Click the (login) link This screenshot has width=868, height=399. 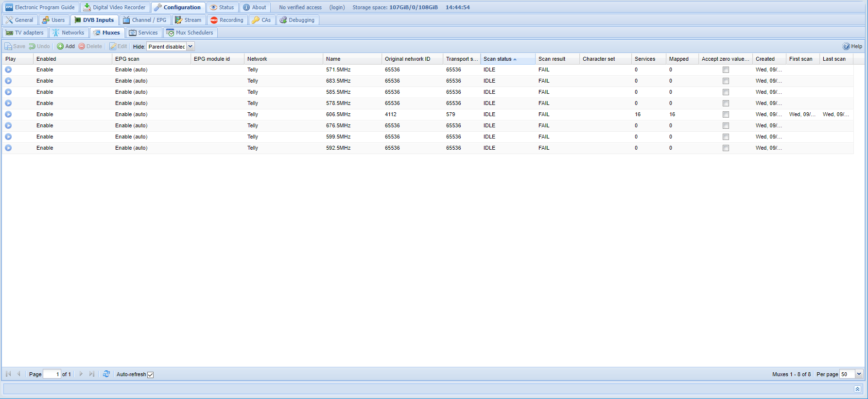[x=337, y=7]
